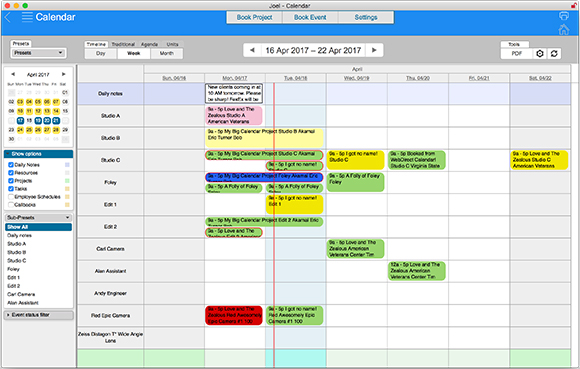This screenshot has height=369, width=580.
Task: Go to previous week arrow
Action: pos(252,50)
